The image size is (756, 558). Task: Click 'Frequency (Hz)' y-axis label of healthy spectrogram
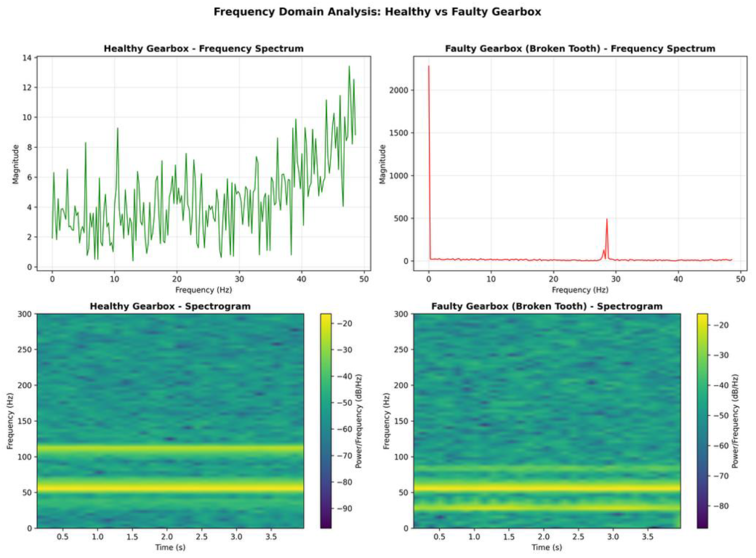click(10, 421)
